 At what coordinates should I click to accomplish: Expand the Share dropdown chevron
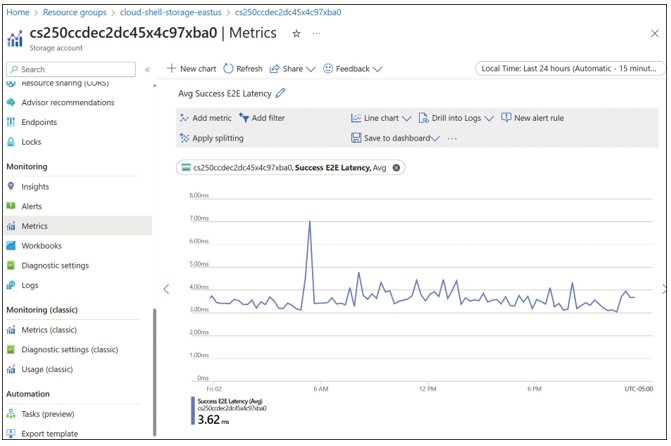tap(311, 69)
